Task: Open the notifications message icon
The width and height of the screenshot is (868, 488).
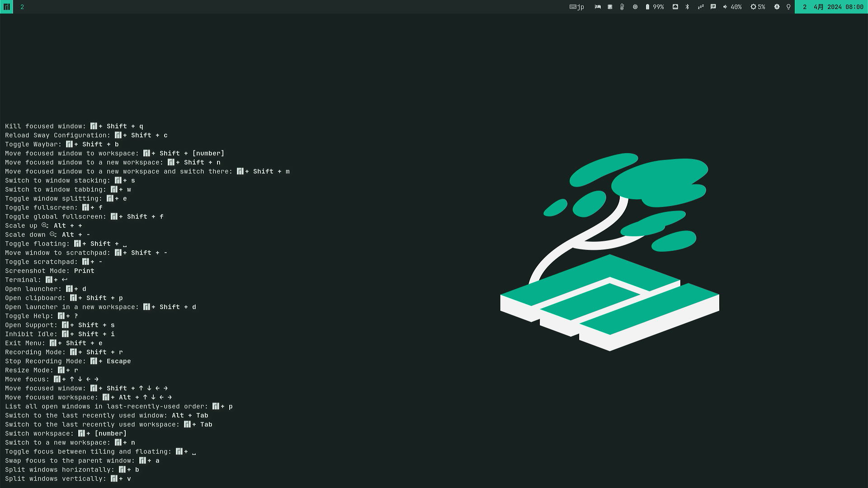Action: (713, 7)
